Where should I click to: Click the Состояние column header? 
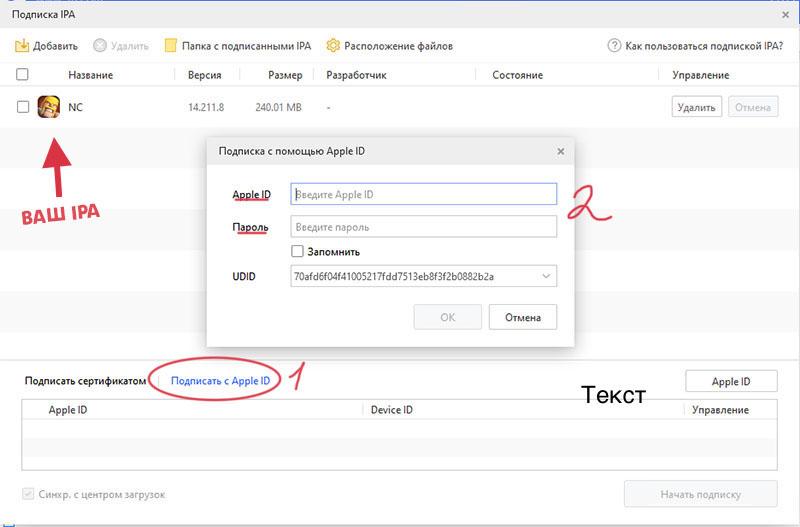517,75
